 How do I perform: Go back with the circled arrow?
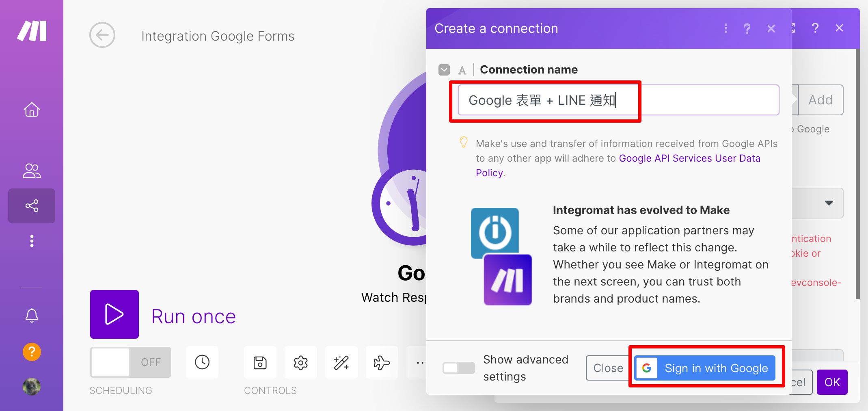click(x=102, y=35)
